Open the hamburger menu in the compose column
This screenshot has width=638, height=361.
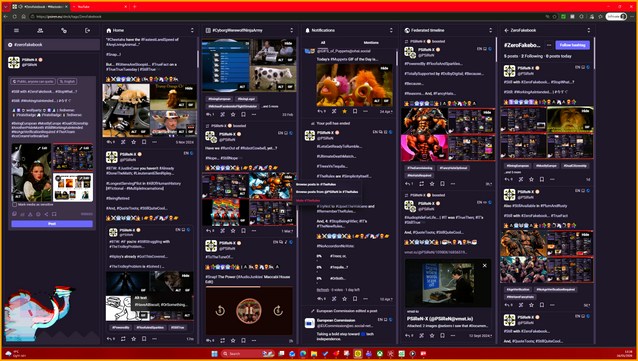click(16, 31)
